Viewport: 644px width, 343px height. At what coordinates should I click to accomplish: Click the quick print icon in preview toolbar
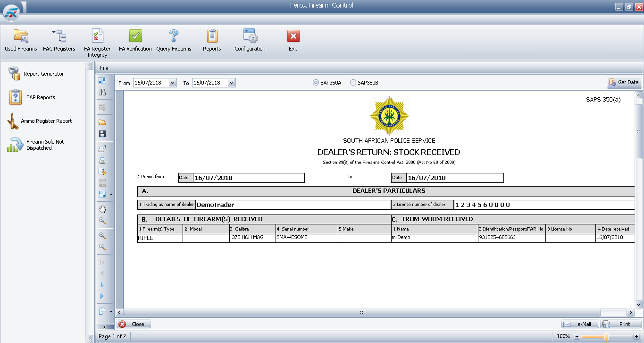coord(102,160)
